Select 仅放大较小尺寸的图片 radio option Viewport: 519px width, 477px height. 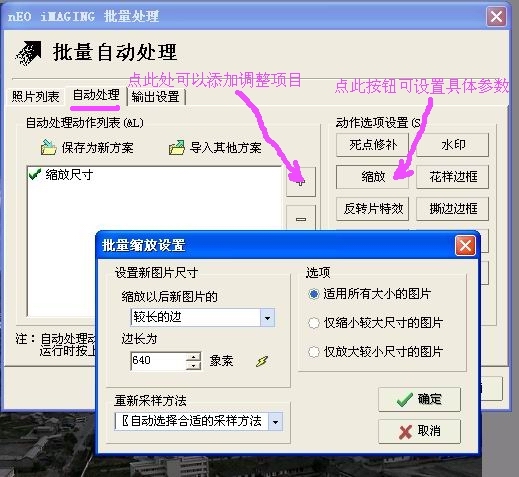point(313,352)
